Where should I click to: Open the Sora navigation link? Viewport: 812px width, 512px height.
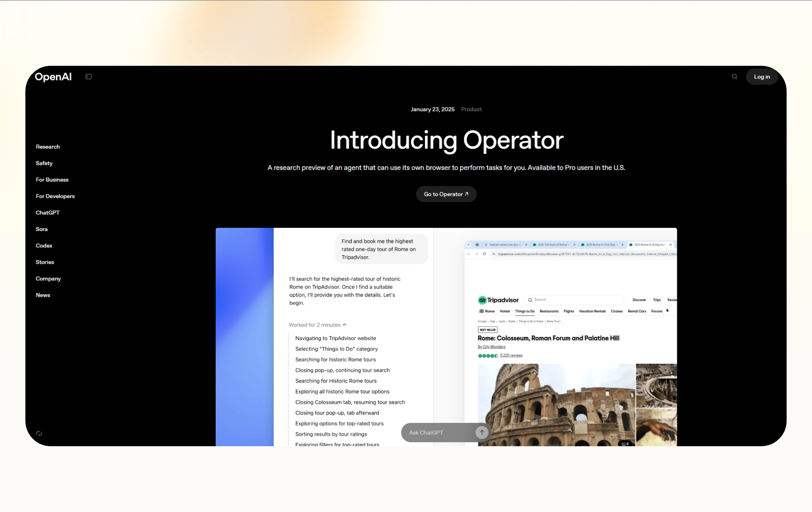point(42,229)
